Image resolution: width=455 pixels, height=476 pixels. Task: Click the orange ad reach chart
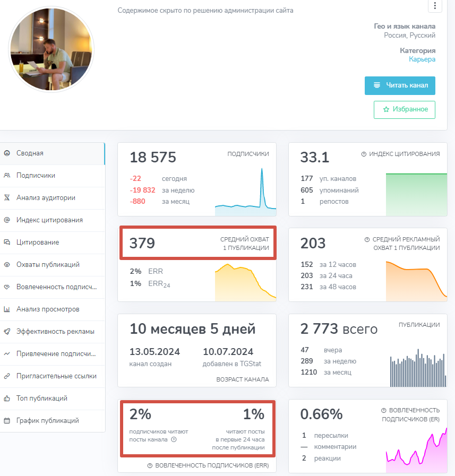click(416, 281)
